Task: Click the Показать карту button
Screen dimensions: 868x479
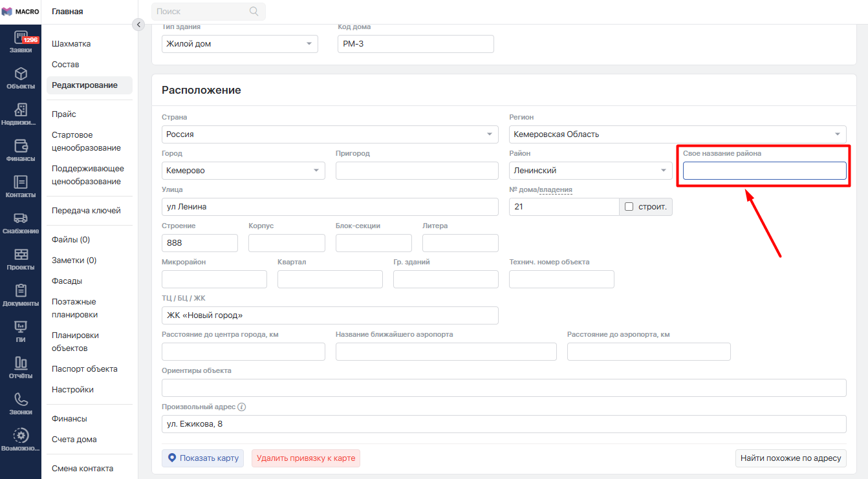Action: pyautogui.click(x=202, y=458)
